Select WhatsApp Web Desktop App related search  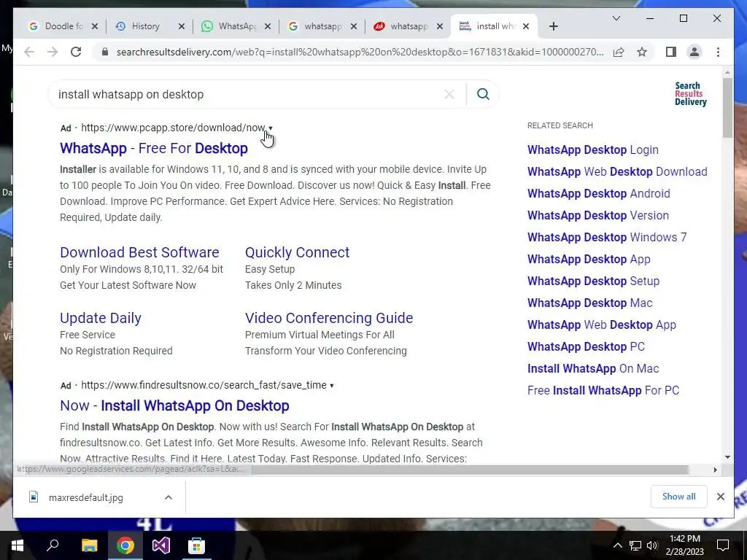602,325
